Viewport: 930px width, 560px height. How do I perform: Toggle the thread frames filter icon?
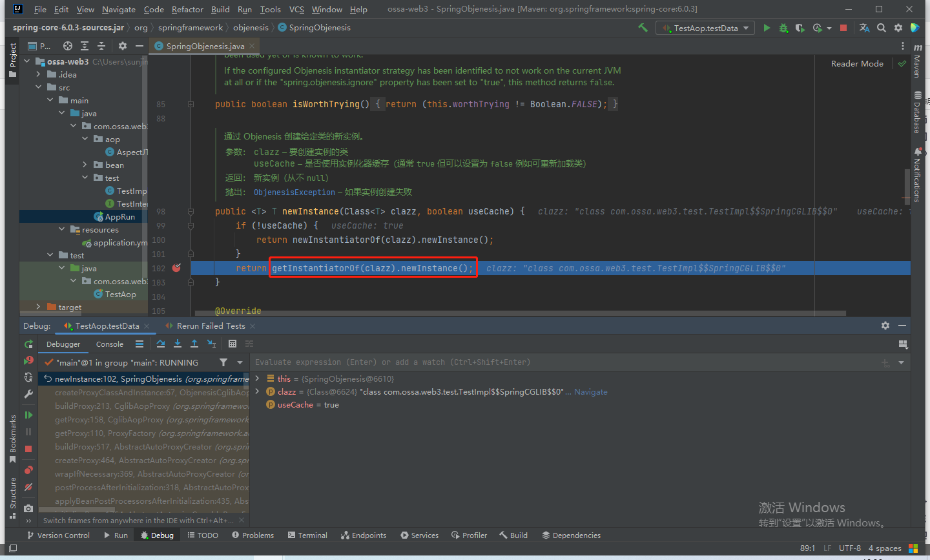click(223, 362)
